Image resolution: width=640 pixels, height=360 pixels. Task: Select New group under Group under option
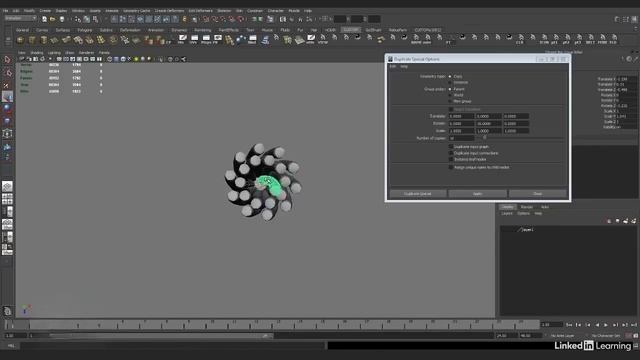(450, 101)
